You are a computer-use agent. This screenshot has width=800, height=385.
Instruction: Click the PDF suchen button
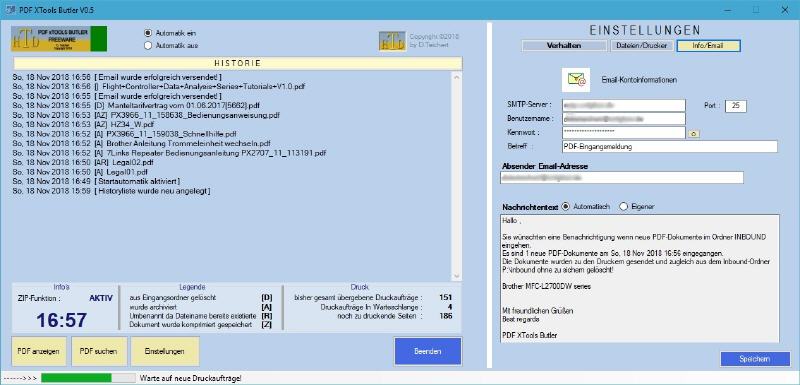[99, 351]
